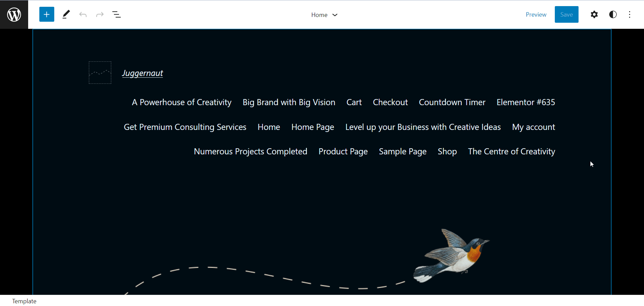Open the List View
Screen dimensions: 644x306
click(x=117, y=15)
